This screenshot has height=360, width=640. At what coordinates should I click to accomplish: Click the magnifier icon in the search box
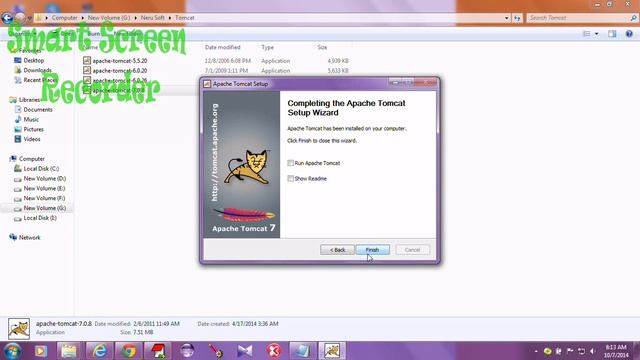[x=633, y=18]
